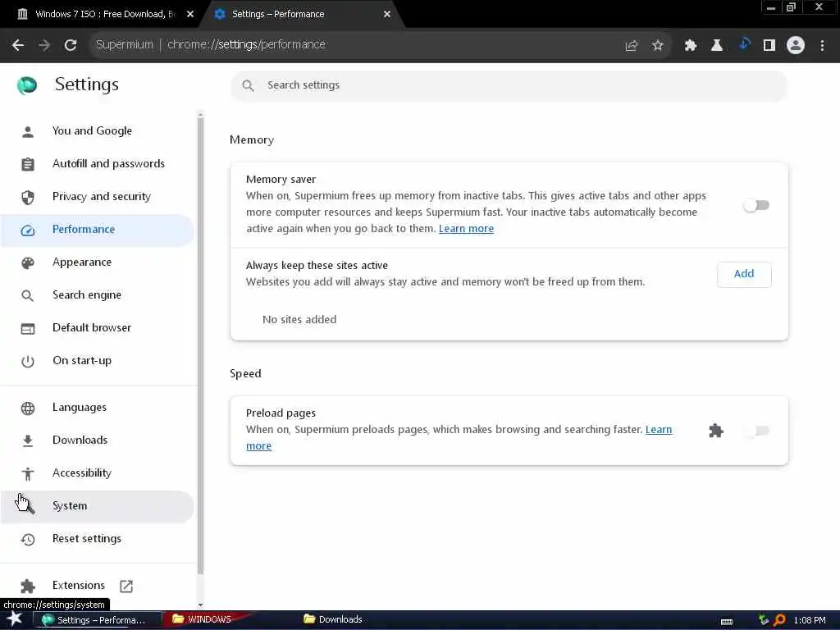Screen dimensions: 840x630
Task: Click the You and Google person icon
Action: (x=28, y=131)
